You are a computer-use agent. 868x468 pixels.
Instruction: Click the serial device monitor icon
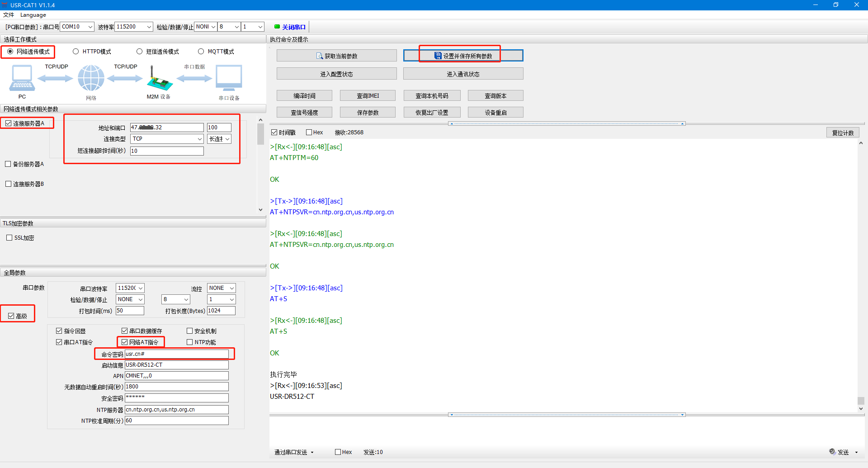[229, 78]
